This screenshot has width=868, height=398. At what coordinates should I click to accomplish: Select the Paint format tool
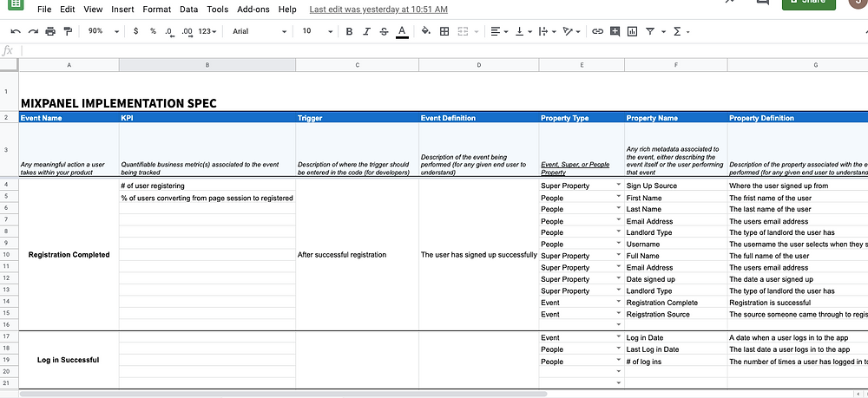[68, 31]
